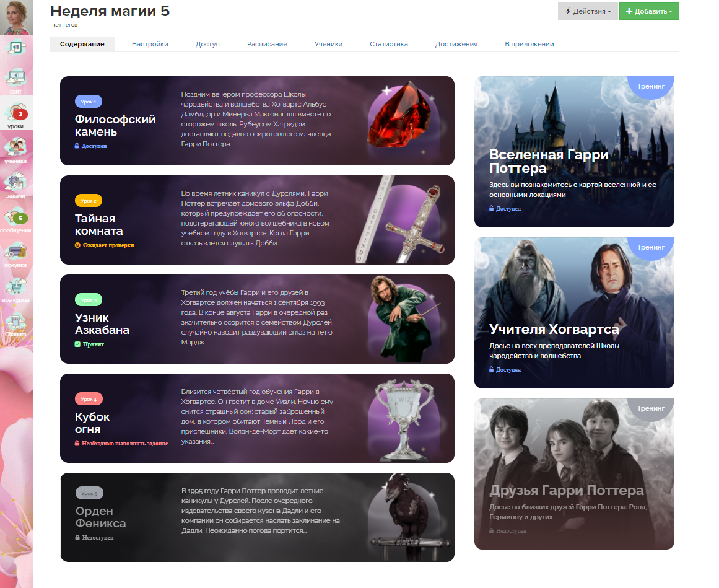Expand the 'Действия' dropdown
The image size is (719, 588).
click(x=587, y=11)
